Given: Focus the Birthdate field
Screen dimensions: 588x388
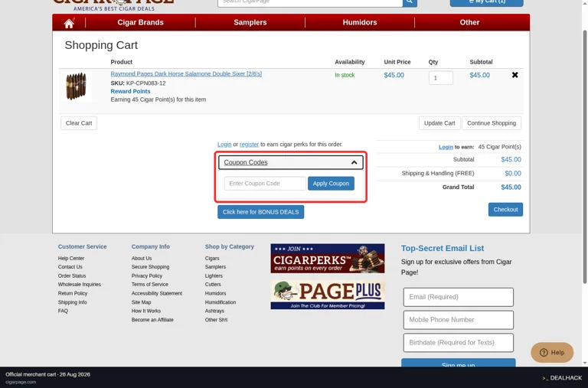Looking at the screenshot, I should 459,343.
